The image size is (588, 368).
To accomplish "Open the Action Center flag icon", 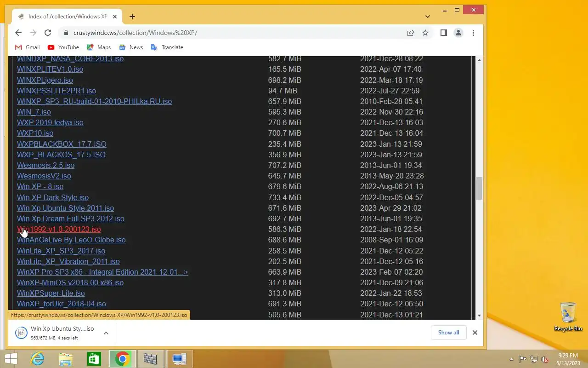I will click(523, 359).
